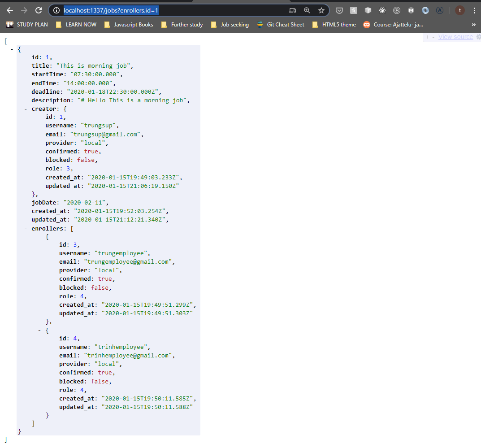This screenshot has width=481, height=448.
Task: Open JSON viewer settings gear
Action: [x=479, y=37]
